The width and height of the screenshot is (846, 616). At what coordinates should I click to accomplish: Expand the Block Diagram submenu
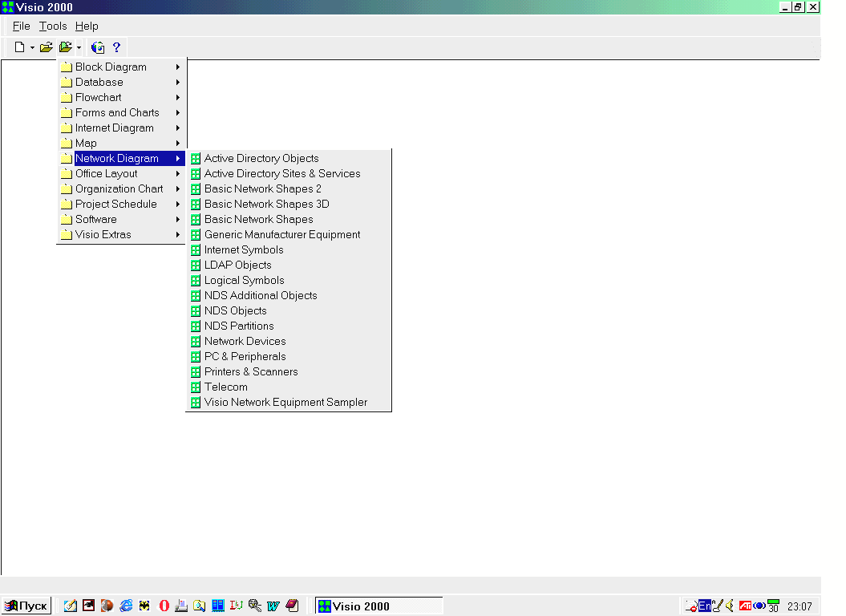(x=121, y=67)
